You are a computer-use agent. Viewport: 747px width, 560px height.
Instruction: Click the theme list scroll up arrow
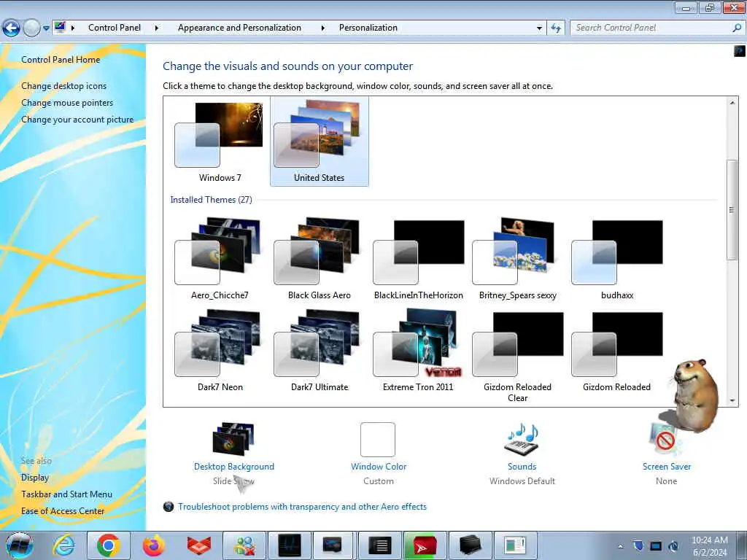732,103
